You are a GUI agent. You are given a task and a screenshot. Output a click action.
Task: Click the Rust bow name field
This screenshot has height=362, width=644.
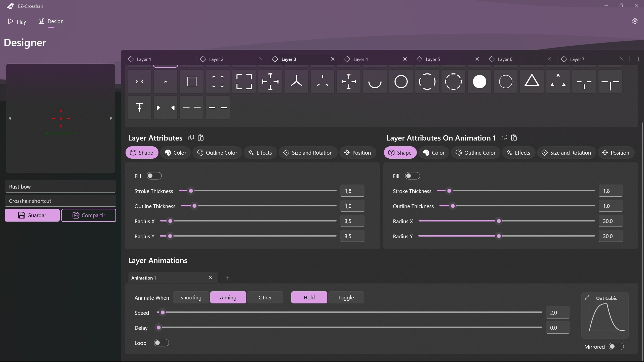[x=60, y=186]
